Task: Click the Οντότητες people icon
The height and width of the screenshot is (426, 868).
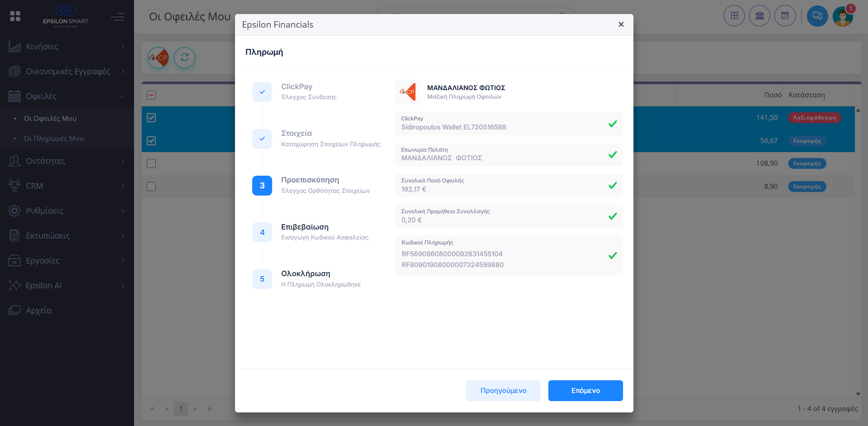Action: tap(14, 161)
